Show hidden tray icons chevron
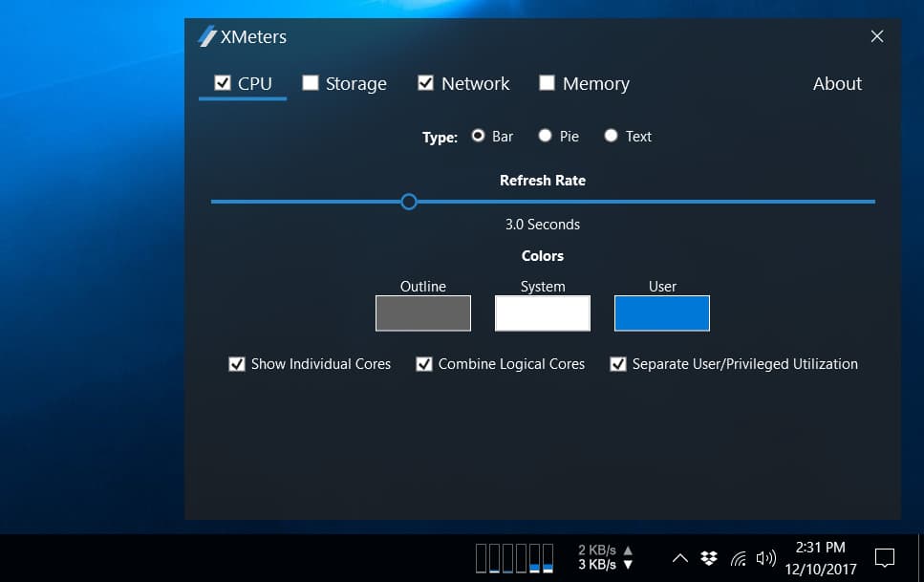Viewport: 924px width, 582px height. [680, 558]
